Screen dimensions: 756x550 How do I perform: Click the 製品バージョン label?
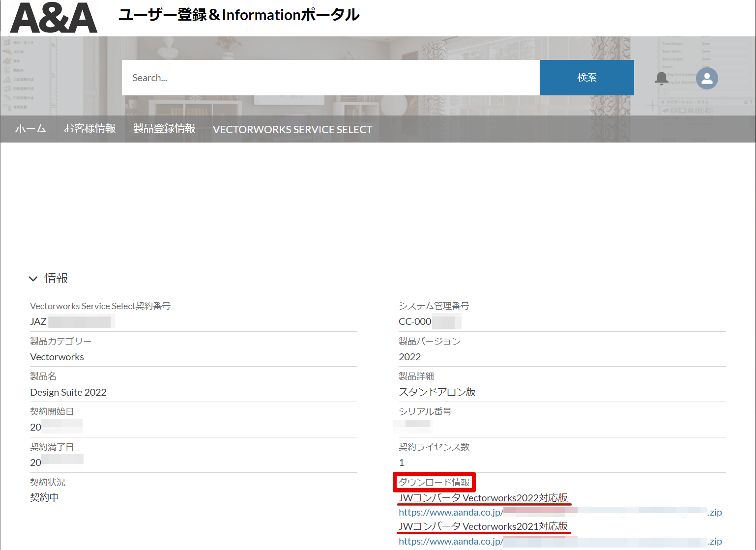coord(430,341)
